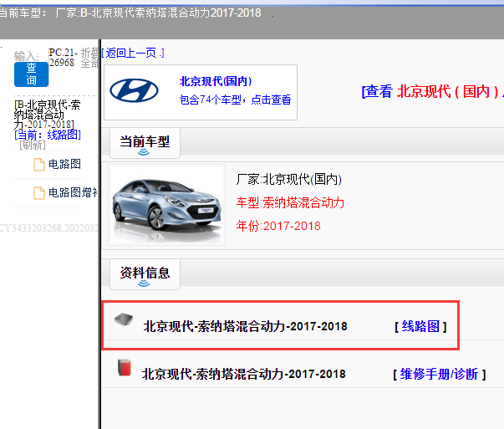The width and height of the screenshot is (504, 429).
Task: Open the 维修手册/诊断 link
Action: tap(439, 375)
